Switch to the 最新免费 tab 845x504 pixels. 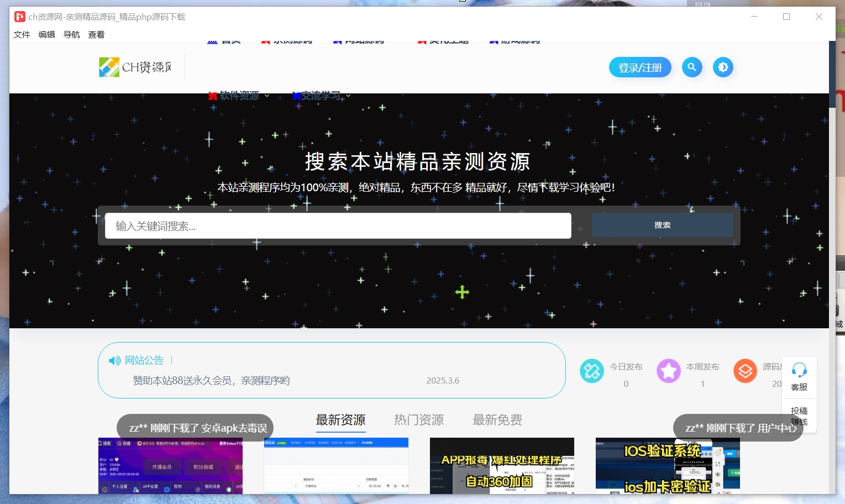[x=497, y=420]
